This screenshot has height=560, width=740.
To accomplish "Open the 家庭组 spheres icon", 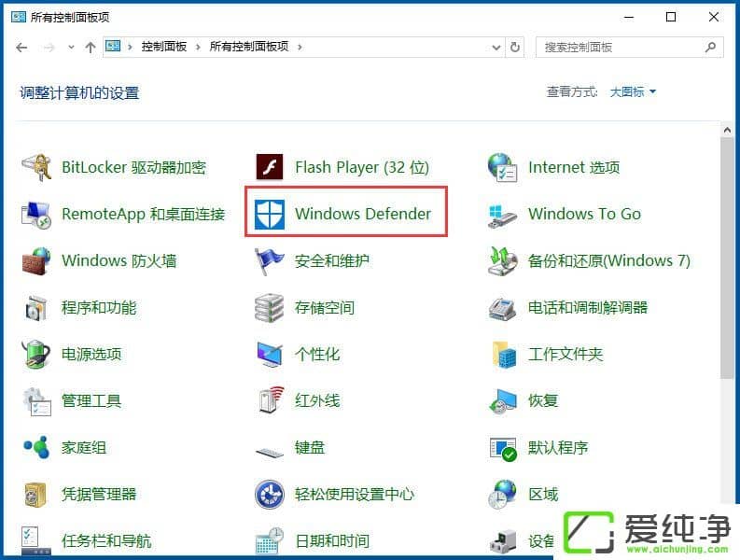I will [x=35, y=447].
